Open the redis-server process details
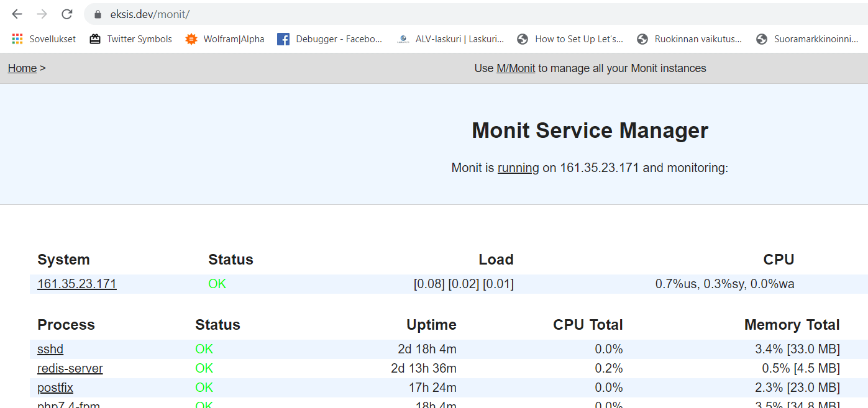The width and height of the screenshot is (868, 408). 70,368
